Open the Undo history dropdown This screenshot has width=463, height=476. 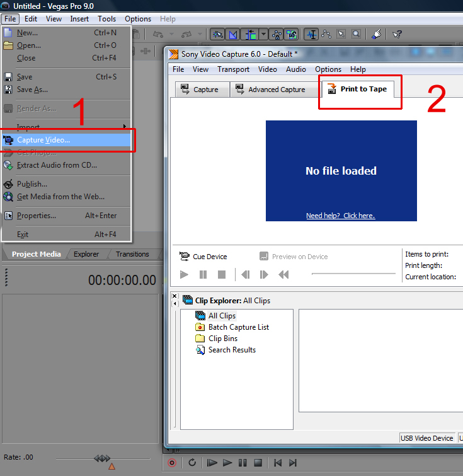(x=172, y=34)
